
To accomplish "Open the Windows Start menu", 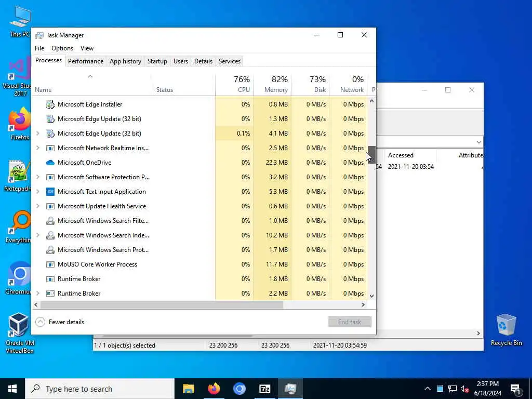I will tap(12, 389).
